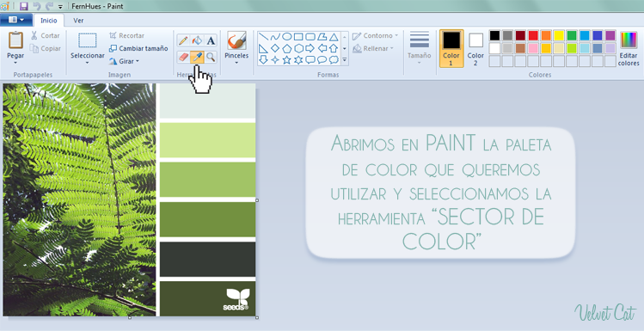Pick the purple swatch in Colores palette

[610, 36]
